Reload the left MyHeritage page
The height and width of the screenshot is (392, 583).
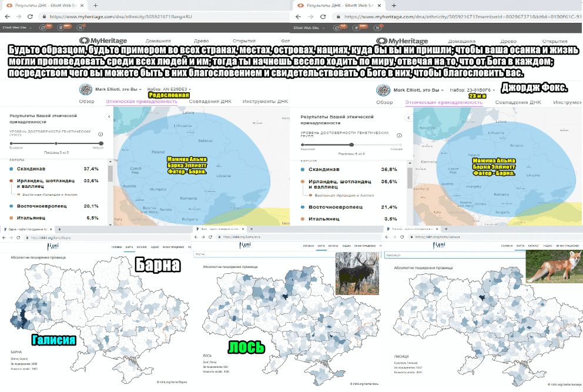pyautogui.click(x=30, y=16)
